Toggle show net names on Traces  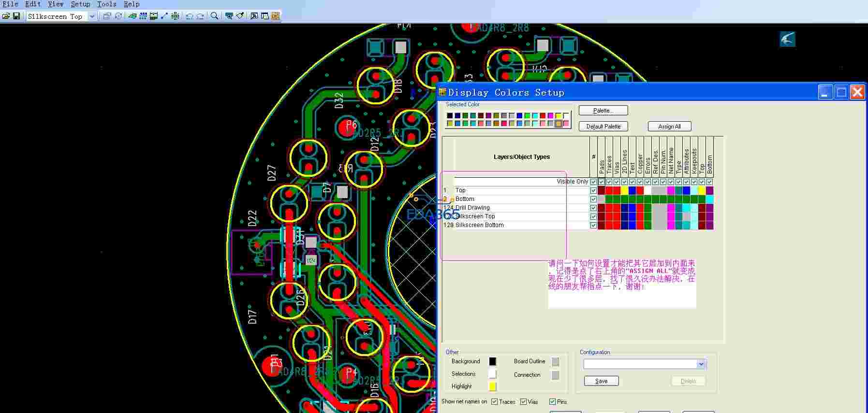pyautogui.click(x=494, y=402)
